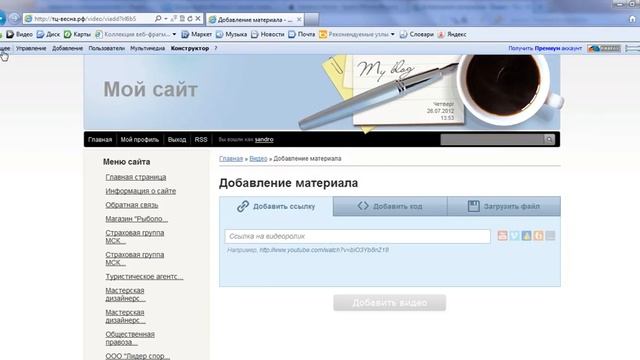Open the Яндекс bookmark
Image resolution: width=640 pixels, height=360 pixels.
pyautogui.click(x=452, y=34)
